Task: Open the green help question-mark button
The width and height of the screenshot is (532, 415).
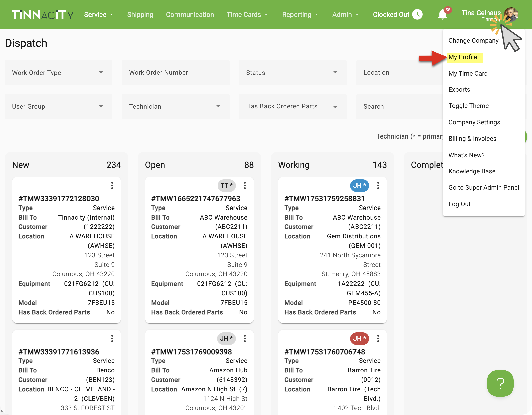Action: pyautogui.click(x=500, y=383)
